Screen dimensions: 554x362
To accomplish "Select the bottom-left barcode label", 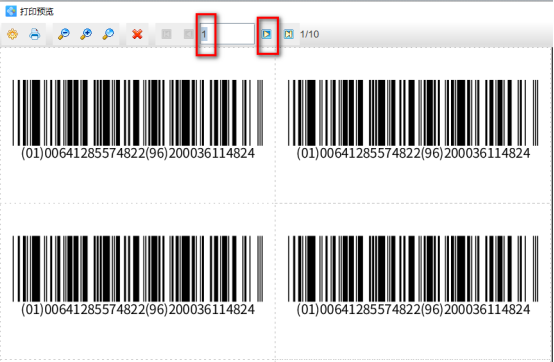I will (138, 276).
